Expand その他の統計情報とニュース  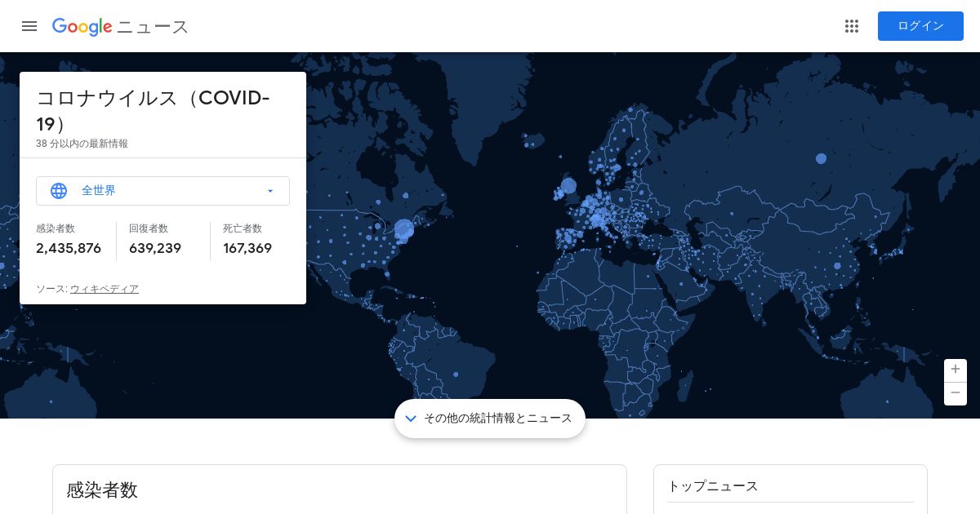click(490, 419)
